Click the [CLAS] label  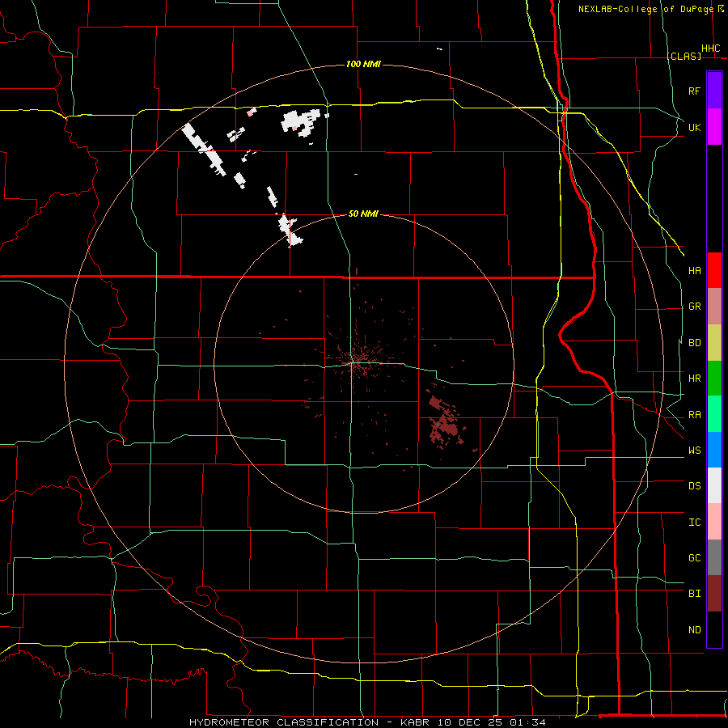point(684,56)
